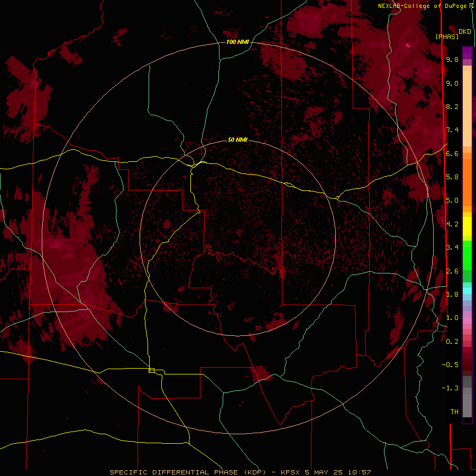476x476 pixels.
Task: Click the 9.8 value on the color scale
Action: point(452,59)
